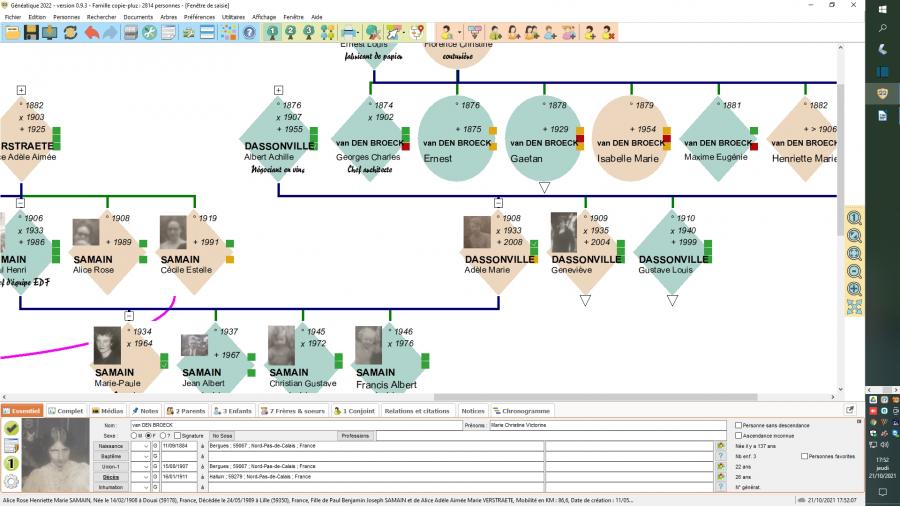Check Personnes favorites
This screenshot has width=900, height=506.
(x=804, y=456)
